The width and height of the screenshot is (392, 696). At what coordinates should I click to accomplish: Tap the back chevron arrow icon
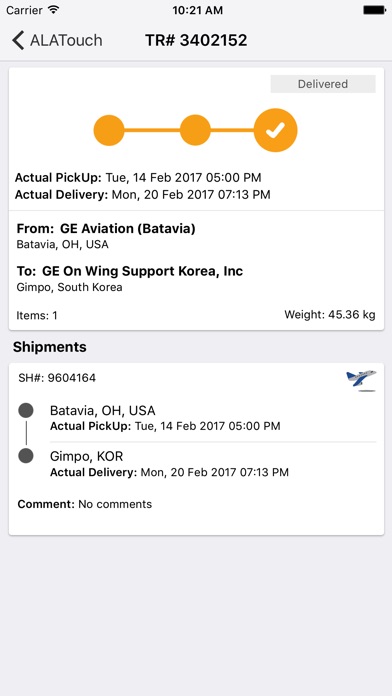click(18, 40)
